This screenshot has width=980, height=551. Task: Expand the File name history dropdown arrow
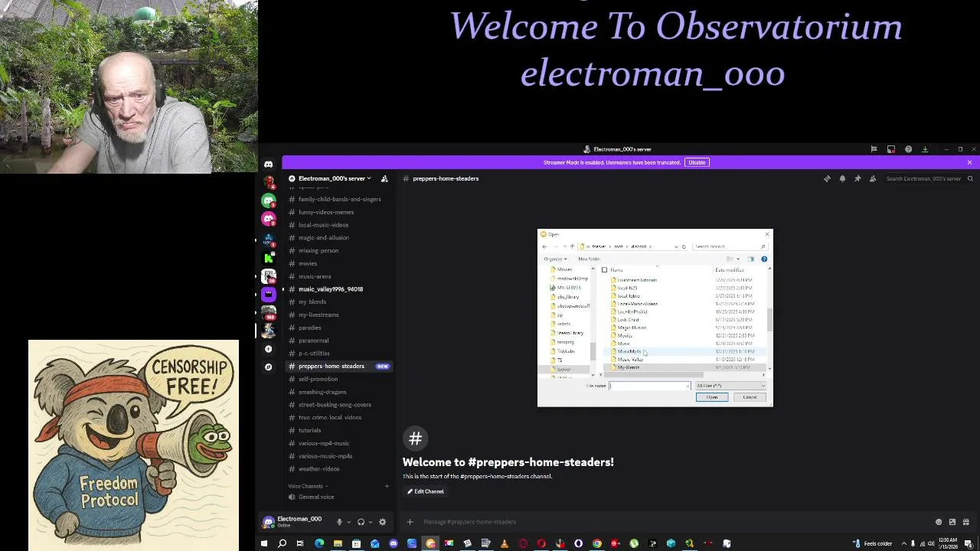coord(688,386)
